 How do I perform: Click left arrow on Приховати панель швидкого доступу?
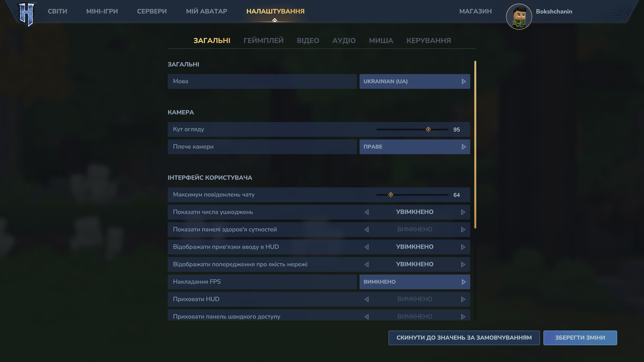pyautogui.click(x=367, y=316)
